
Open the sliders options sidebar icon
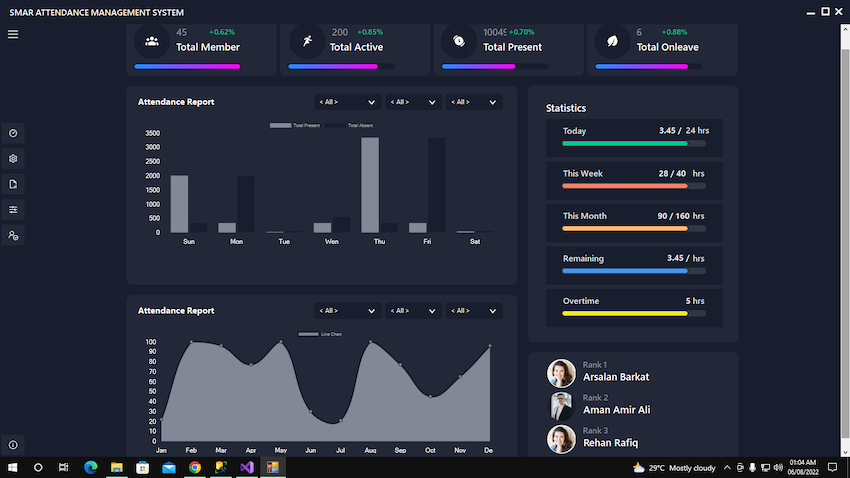click(x=13, y=210)
